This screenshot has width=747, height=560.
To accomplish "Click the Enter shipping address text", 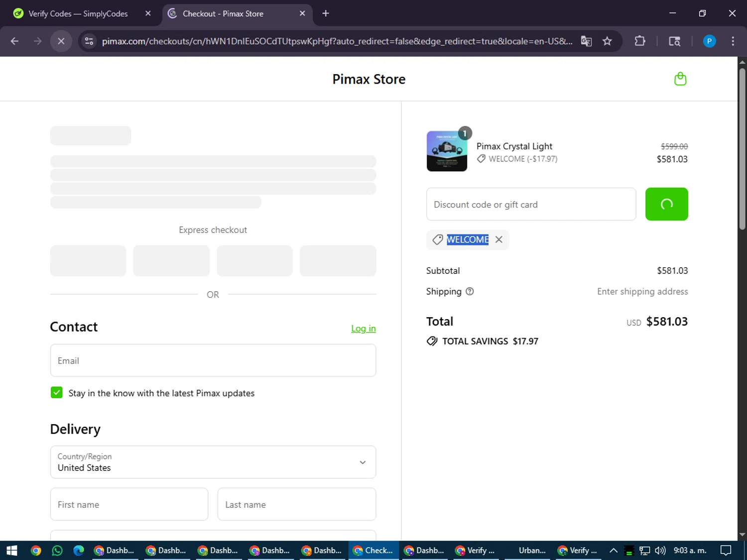I will 642,292.
